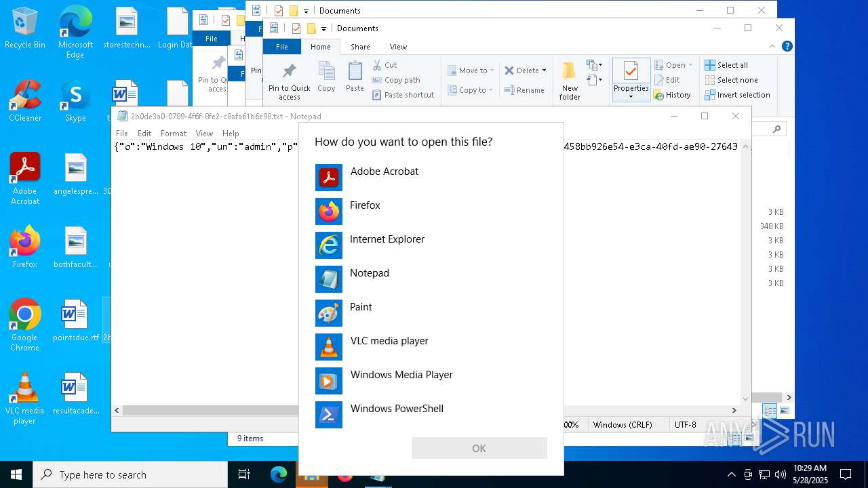Show hidden system tray icons
The image size is (868, 488).
pos(731,474)
